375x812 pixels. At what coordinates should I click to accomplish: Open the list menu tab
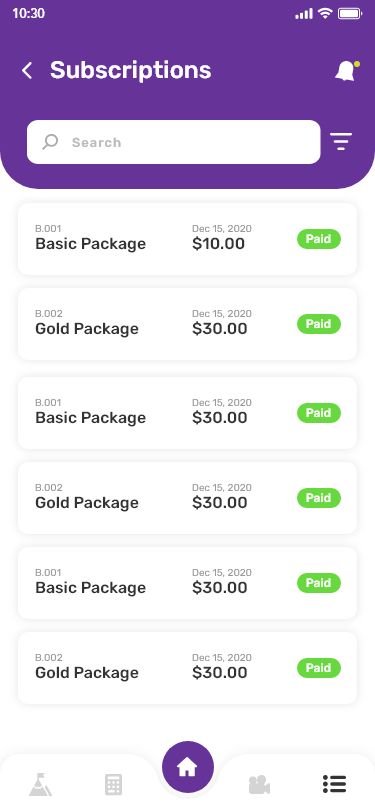pos(334,784)
